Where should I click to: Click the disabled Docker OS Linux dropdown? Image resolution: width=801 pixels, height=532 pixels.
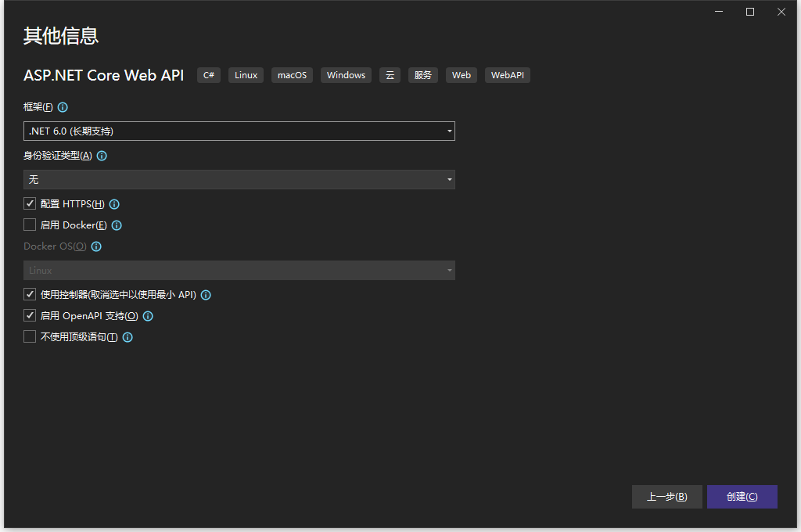[239, 271]
